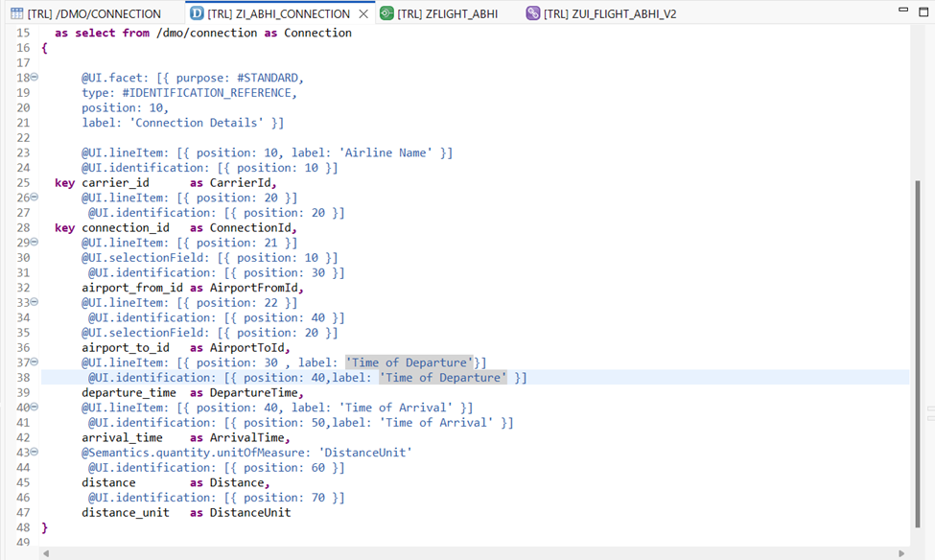
Task: Click the data definition icon on ZI_ABHI_CONNECTION tab
Action: click(197, 13)
